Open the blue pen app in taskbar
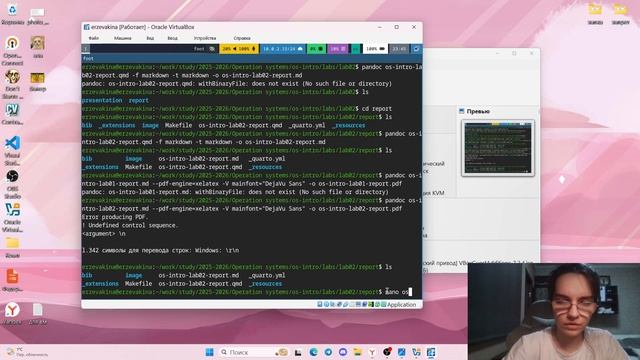The height and width of the screenshot is (360, 640). click(x=402, y=352)
